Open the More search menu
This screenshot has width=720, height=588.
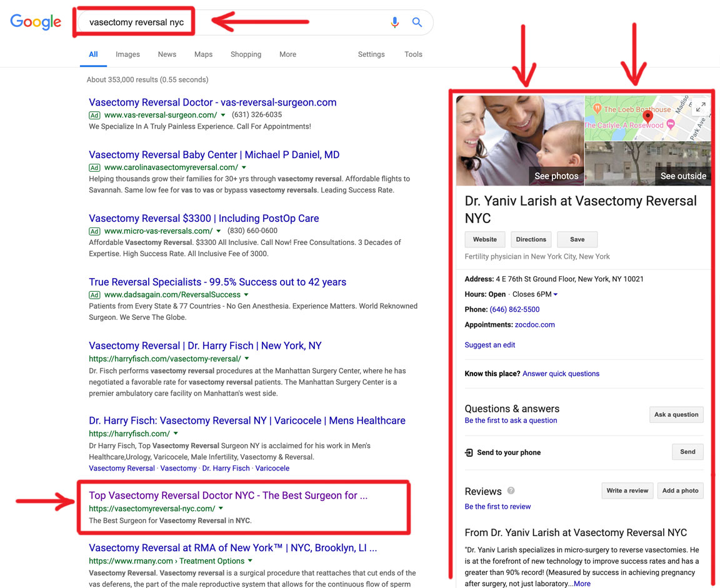click(x=288, y=54)
